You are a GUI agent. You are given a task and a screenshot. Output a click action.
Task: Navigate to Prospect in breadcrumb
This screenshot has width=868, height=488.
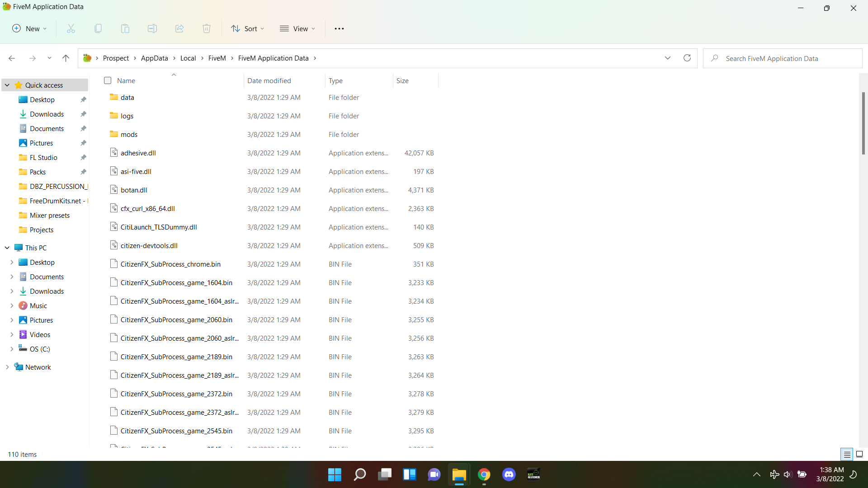(x=116, y=58)
